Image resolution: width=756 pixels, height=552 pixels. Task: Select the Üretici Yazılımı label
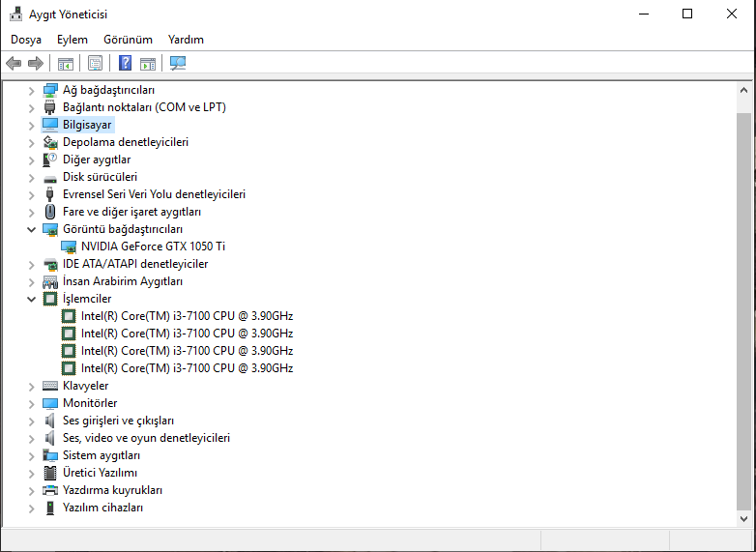tap(100, 473)
